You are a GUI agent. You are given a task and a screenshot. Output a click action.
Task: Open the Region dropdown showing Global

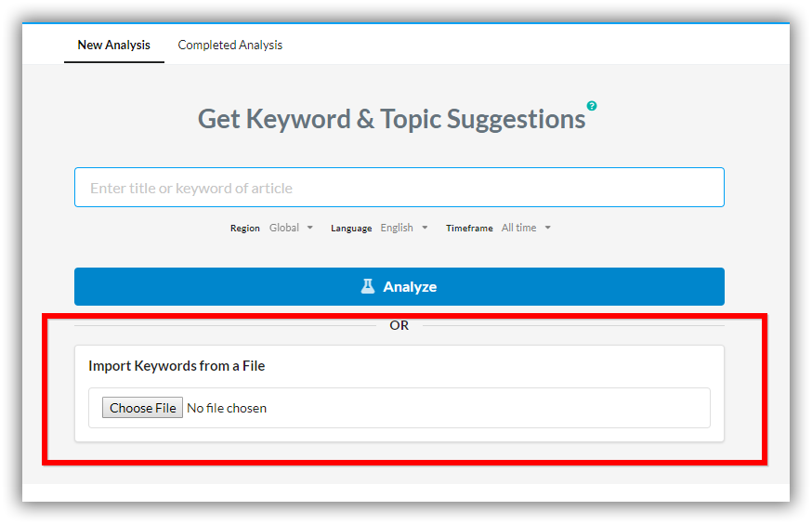click(291, 228)
